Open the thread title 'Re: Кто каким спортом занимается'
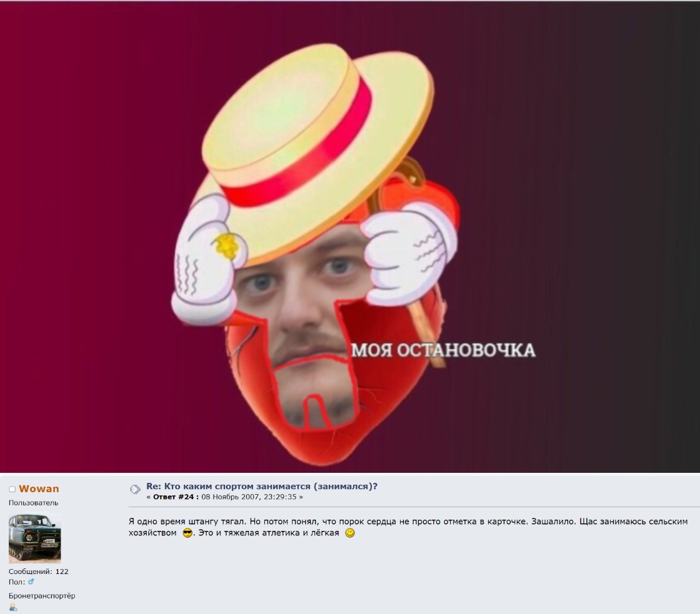This screenshot has width=700, height=614. (262, 487)
